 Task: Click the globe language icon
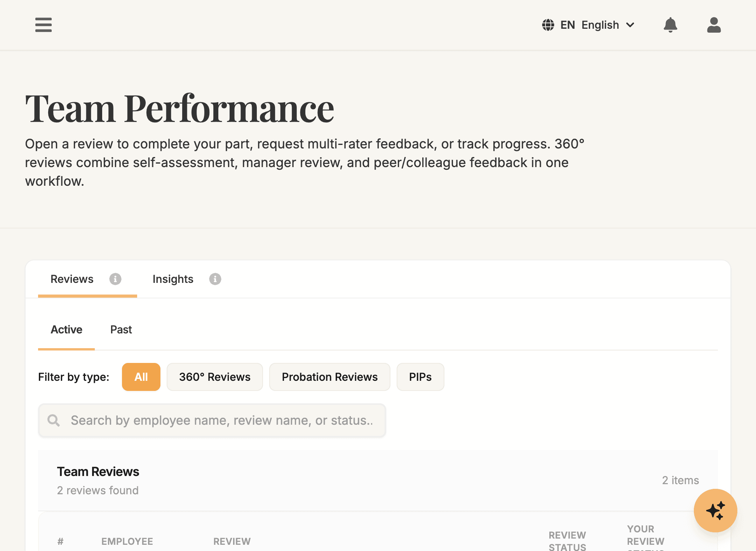548,25
